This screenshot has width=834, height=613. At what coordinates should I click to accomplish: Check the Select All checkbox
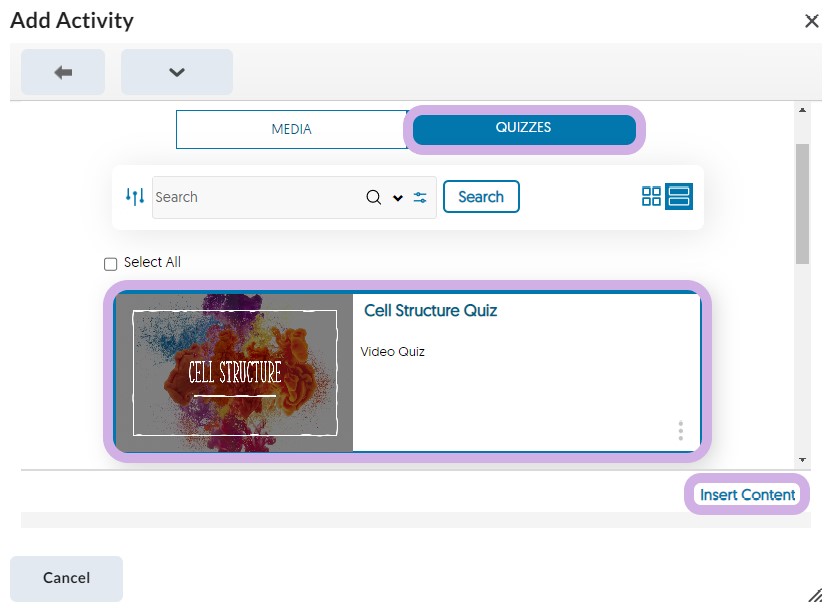click(111, 264)
